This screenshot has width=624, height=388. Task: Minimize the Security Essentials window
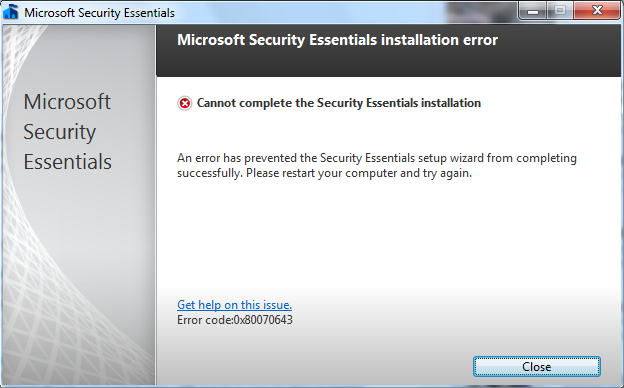533,11
